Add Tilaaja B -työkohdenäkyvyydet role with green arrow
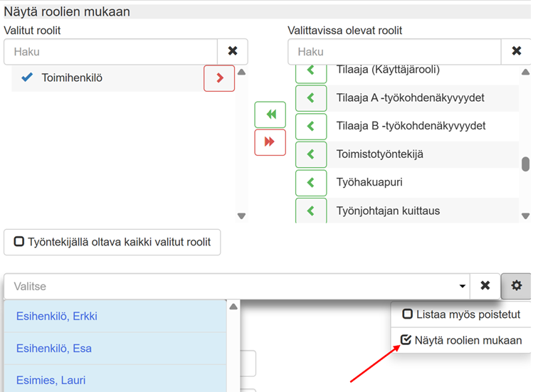Viewport: 538px width, 392px height. point(310,126)
